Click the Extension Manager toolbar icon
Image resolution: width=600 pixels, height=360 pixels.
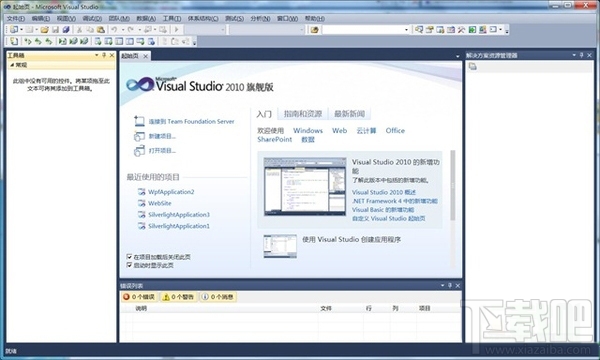pyautogui.click(x=483, y=29)
